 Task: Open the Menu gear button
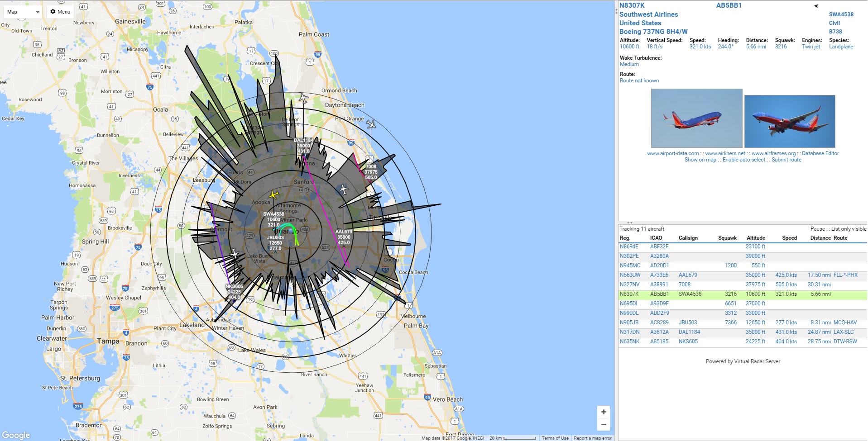pyautogui.click(x=60, y=12)
